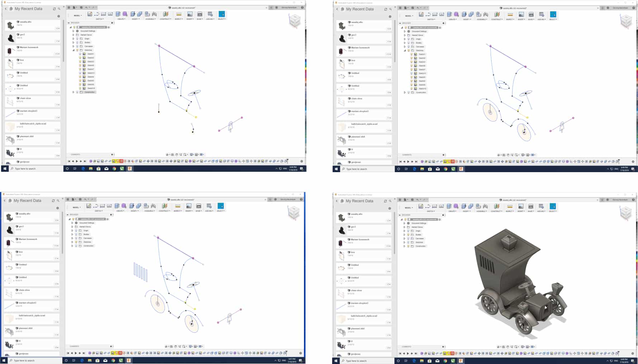The height and width of the screenshot is (364, 638).
Task: Toggle Construction lightbulb in bottom-left window
Action: (x=76, y=246)
